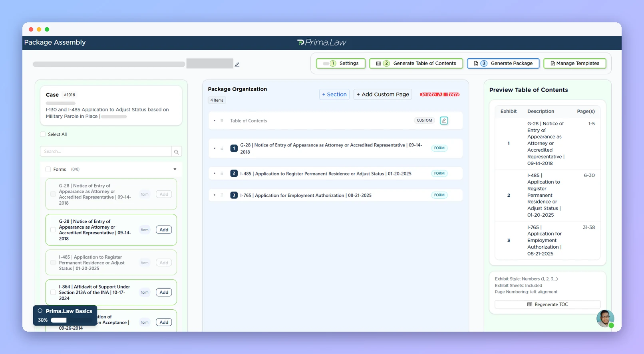The height and width of the screenshot is (354, 644).
Task: Tick the Forms group checkbox
Action: [48, 169]
